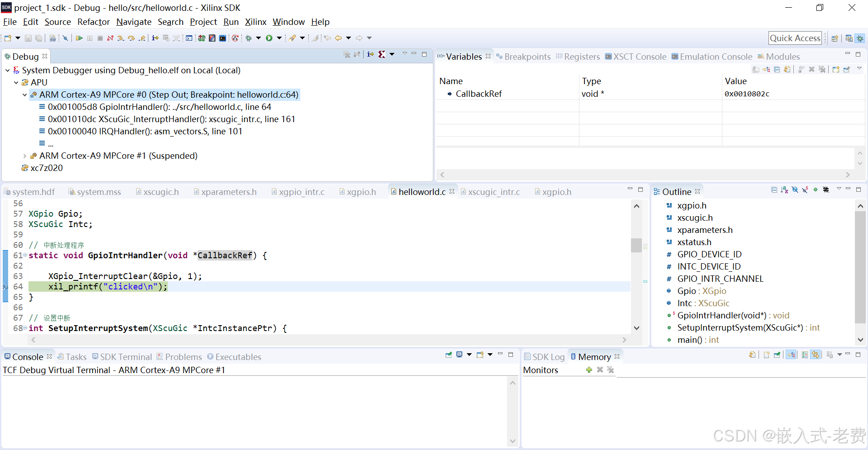Click CallbackRef value 0x0010802c cell
Screen dimensions: 868x450
coord(793,94)
